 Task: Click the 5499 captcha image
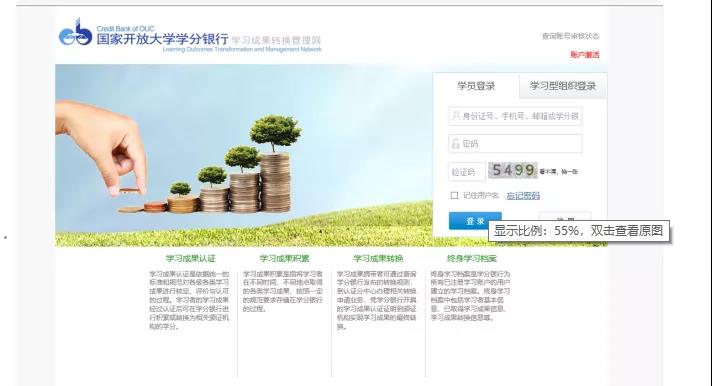(x=513, y=170)
